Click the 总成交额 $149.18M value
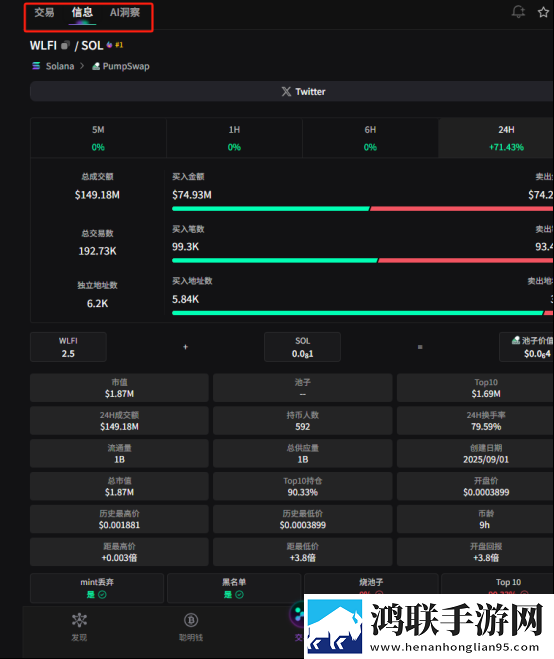 (x=97, y=195)
